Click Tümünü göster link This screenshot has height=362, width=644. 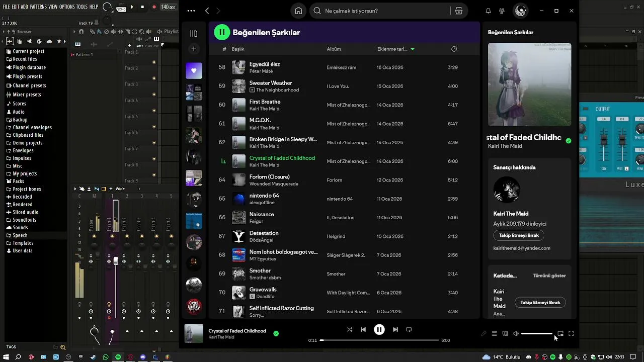click(x=549, y=276)
